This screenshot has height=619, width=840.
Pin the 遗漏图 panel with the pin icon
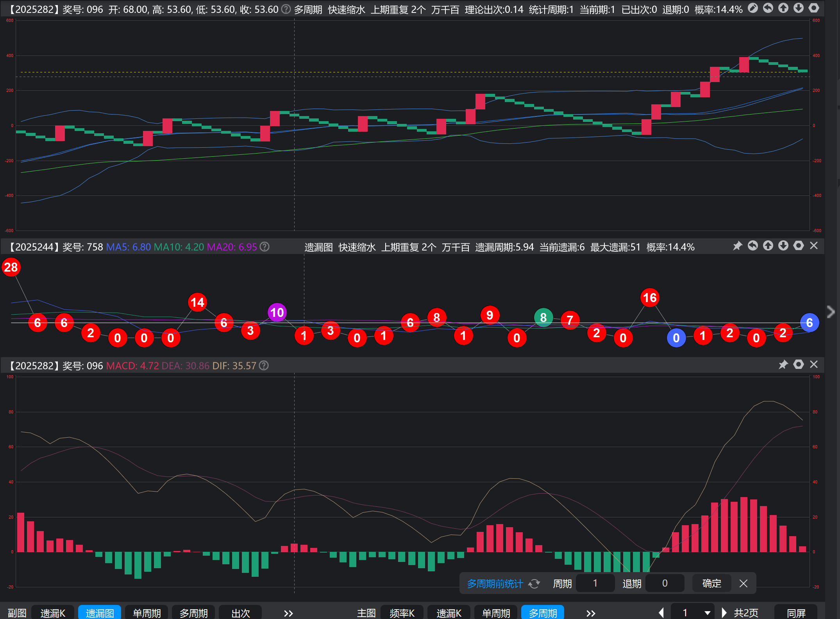[x=737, y=246]
